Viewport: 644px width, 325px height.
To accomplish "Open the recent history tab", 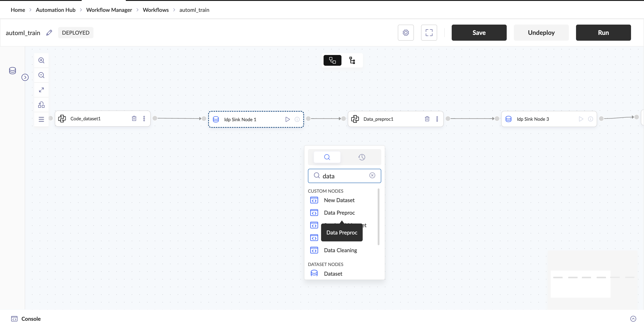I will click(362, 157).
